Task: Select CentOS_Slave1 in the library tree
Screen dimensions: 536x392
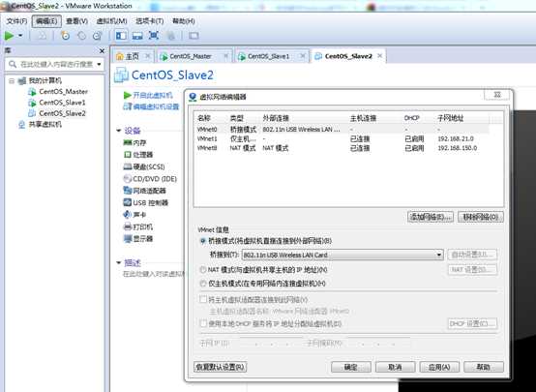Action: 57,103
